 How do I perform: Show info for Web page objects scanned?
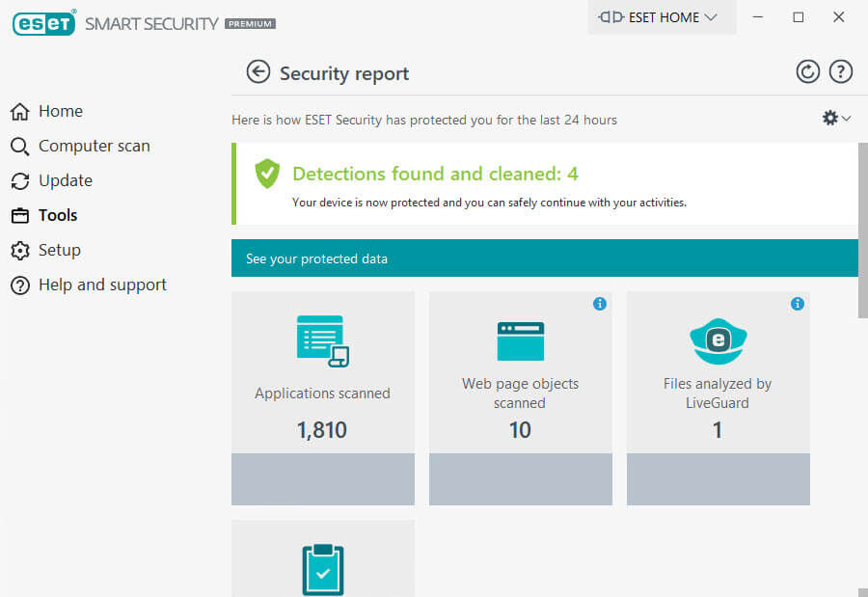tap(600, 304)
